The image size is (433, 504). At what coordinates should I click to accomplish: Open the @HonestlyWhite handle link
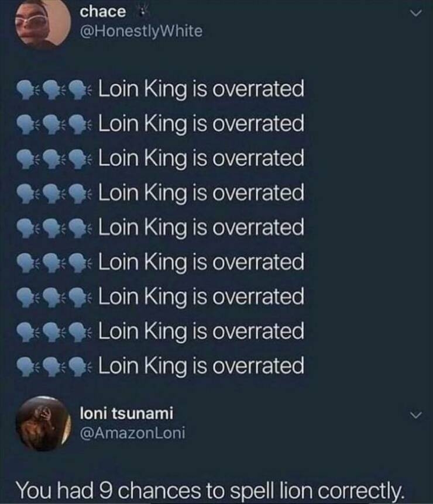141,31
